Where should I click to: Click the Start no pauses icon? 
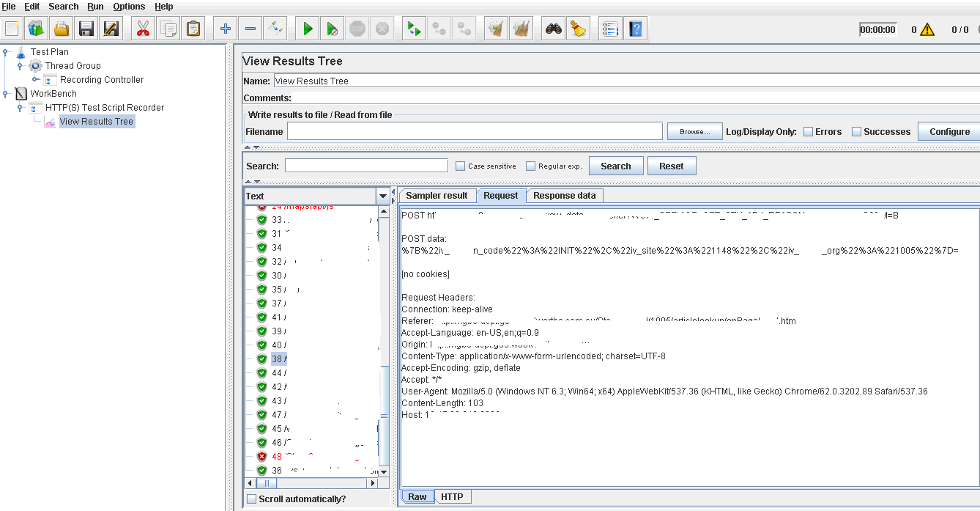(x=333, y=29)
